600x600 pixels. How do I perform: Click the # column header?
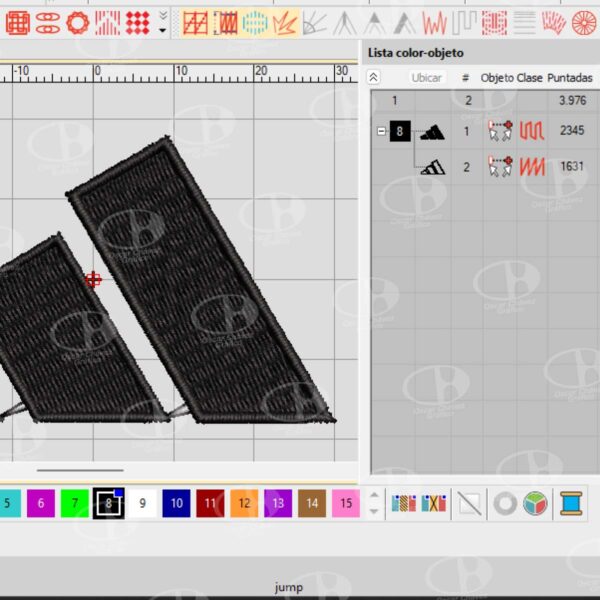coord(465,78)
